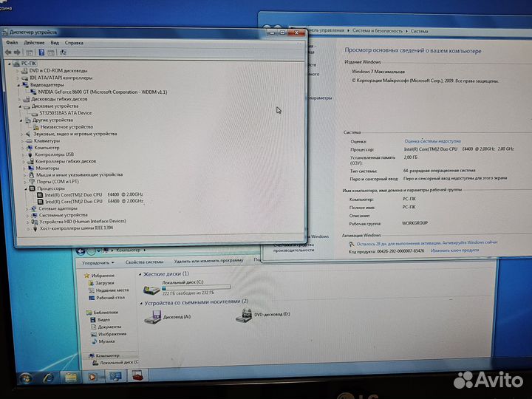Expand Звуковые, видео и игровые устройства

tap(22, 134)
